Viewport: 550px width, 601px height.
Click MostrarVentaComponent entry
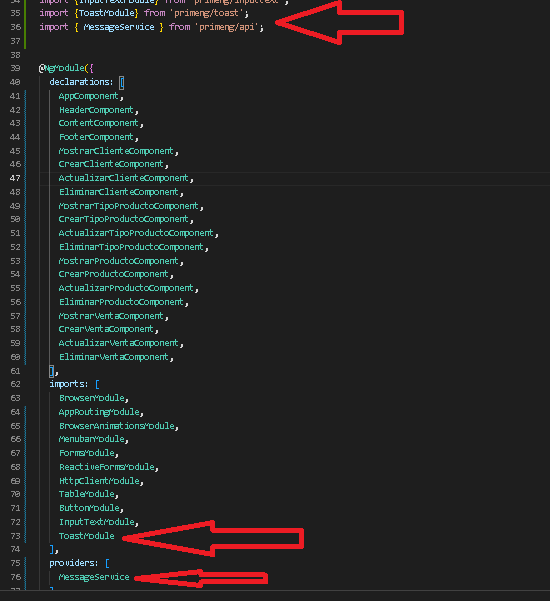[x=111, y=316]
